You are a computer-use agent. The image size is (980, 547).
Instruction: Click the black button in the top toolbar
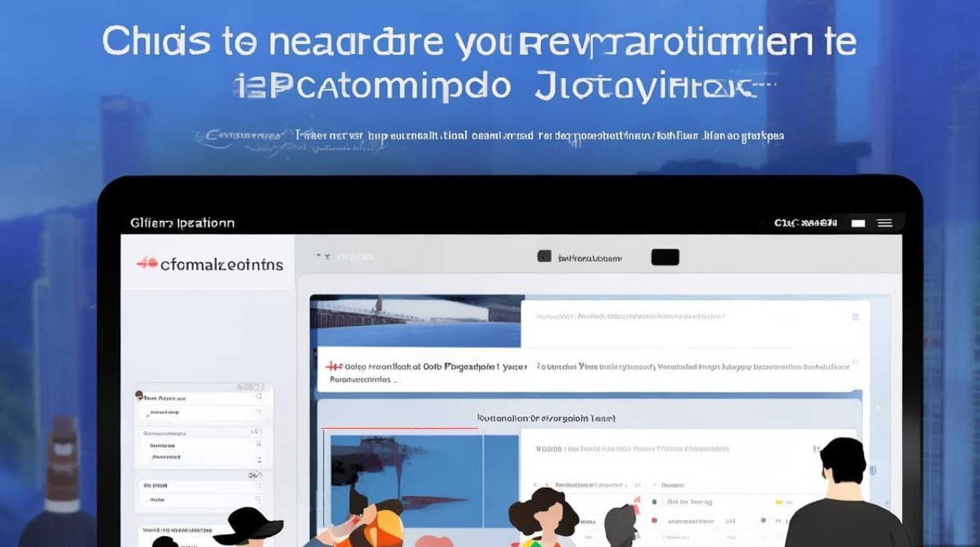coord(665,257)
